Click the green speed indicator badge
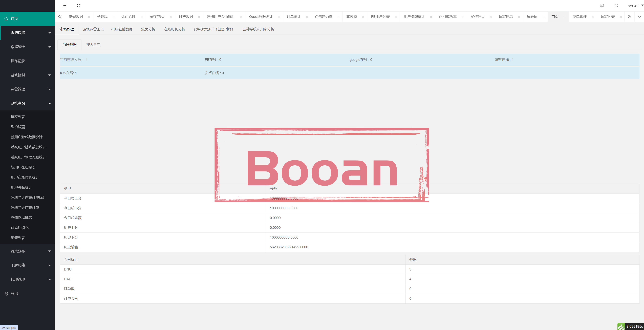644x330 pixels. click(621, 326)
